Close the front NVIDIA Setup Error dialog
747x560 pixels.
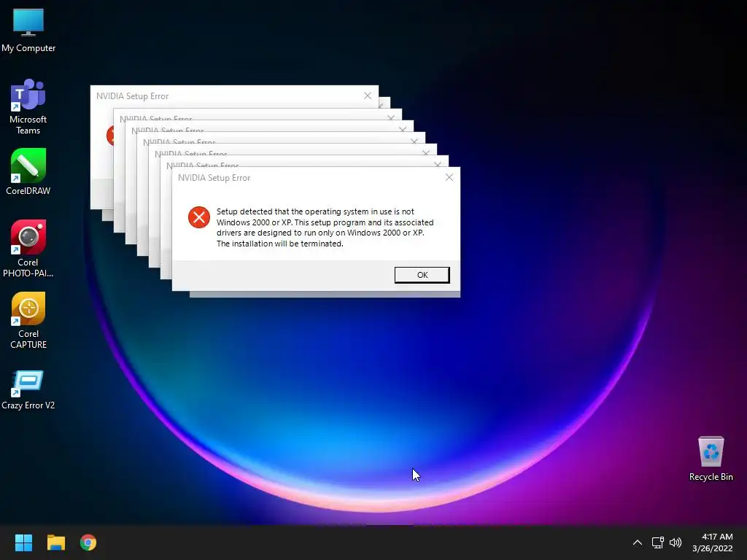[449, 177]
